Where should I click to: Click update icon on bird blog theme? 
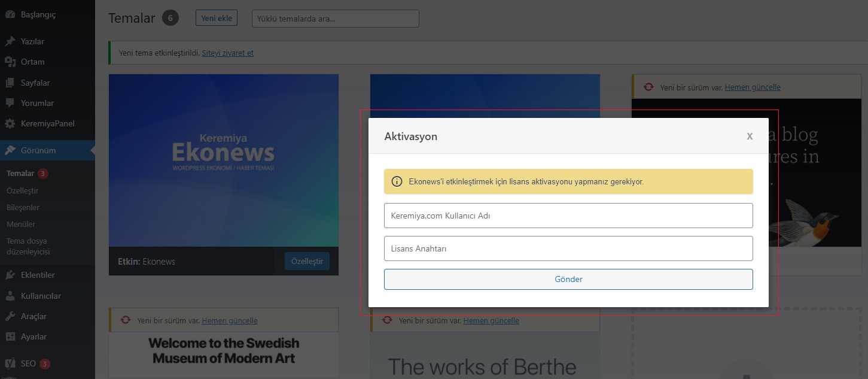[x=648, y=87]
